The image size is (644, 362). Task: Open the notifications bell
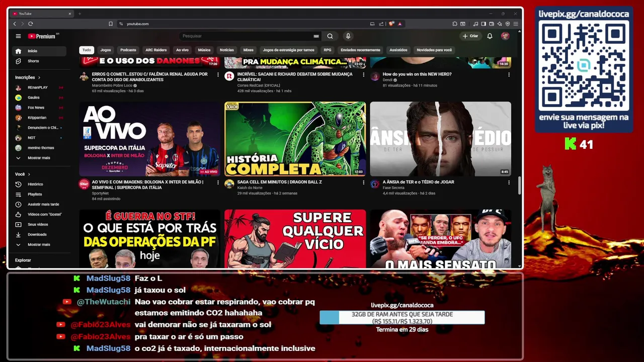coord(490,36)
